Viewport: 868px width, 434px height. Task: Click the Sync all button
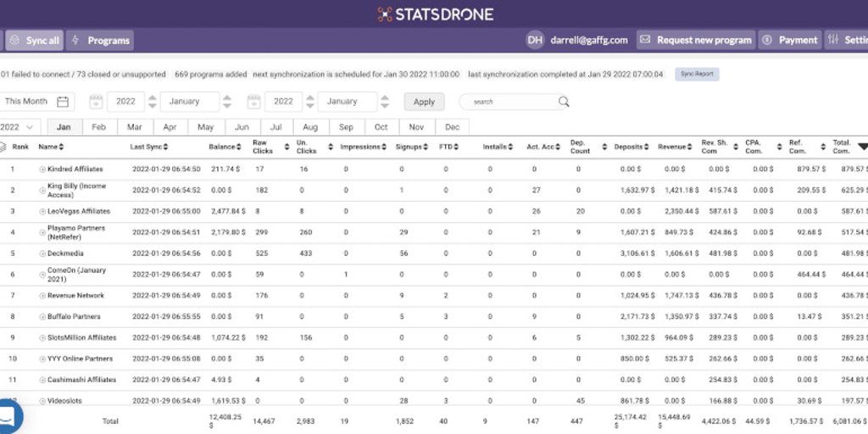tap(34, 41)
